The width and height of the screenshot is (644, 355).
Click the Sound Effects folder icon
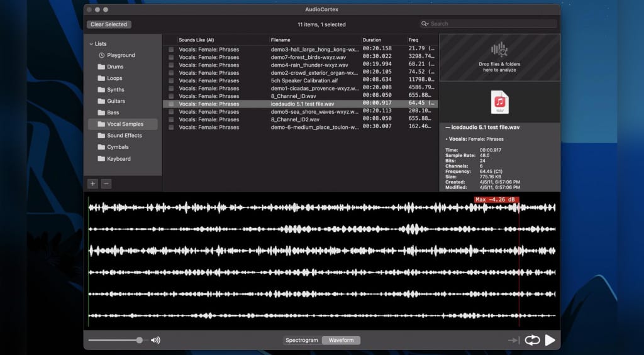tap(101, 136)
